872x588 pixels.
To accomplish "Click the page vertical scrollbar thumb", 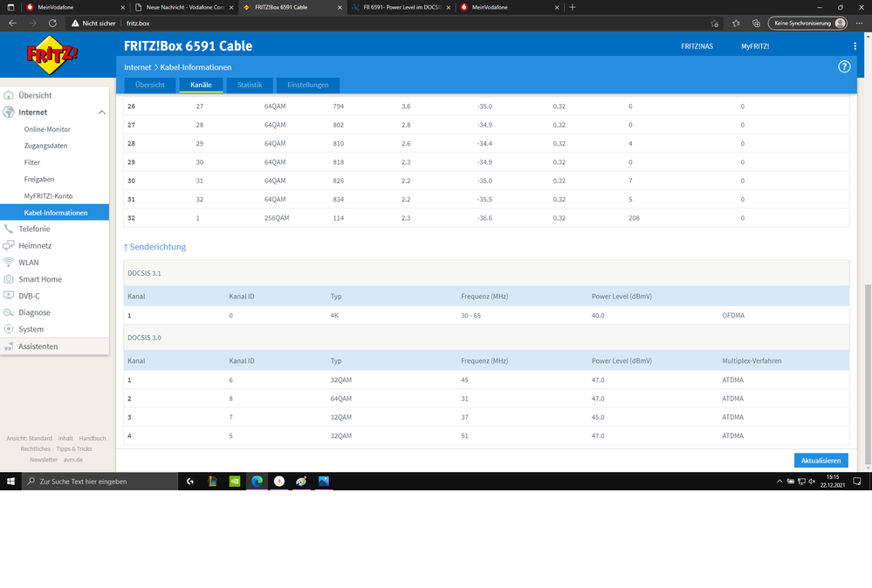I will click(x=868, y=375).
